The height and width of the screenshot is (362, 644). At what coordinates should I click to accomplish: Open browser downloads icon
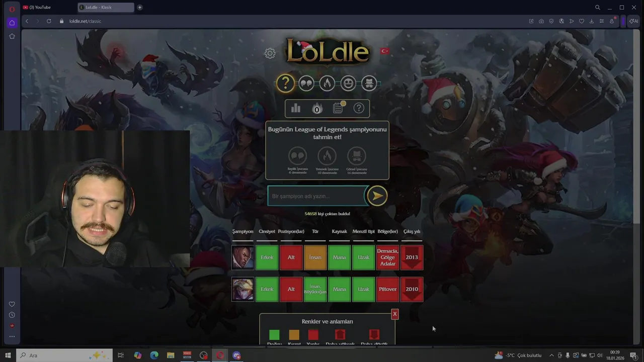[x=592, y=21]
